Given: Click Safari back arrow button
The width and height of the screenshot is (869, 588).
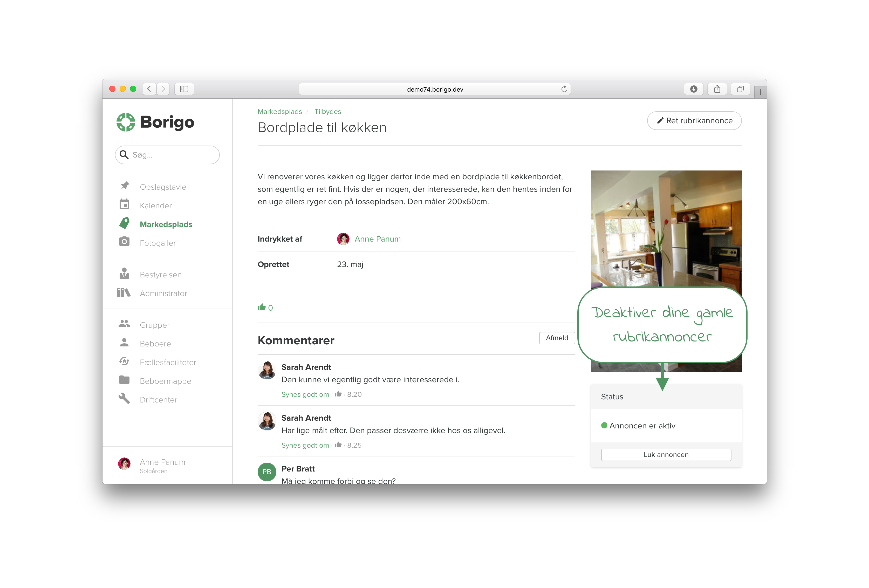Looking at the screenshot, I should 149,89.
